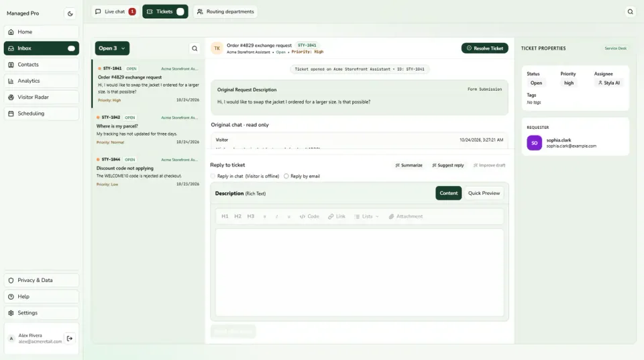This screenshot has width=644, height=360.
Task: Open Visitor Radar
Action: click(x=42, y=97)
